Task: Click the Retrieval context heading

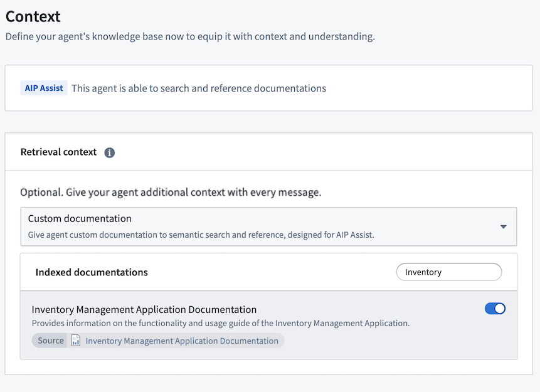Action: (x=58, y=152)
